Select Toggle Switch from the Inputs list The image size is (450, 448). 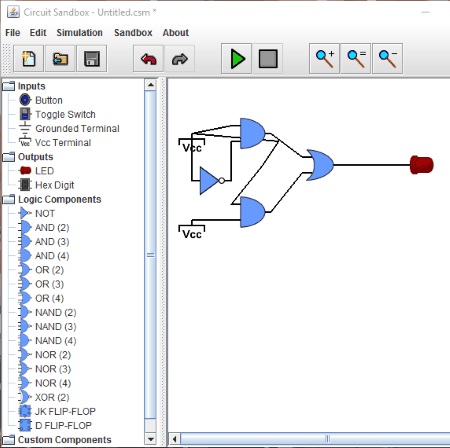point(65,114)
